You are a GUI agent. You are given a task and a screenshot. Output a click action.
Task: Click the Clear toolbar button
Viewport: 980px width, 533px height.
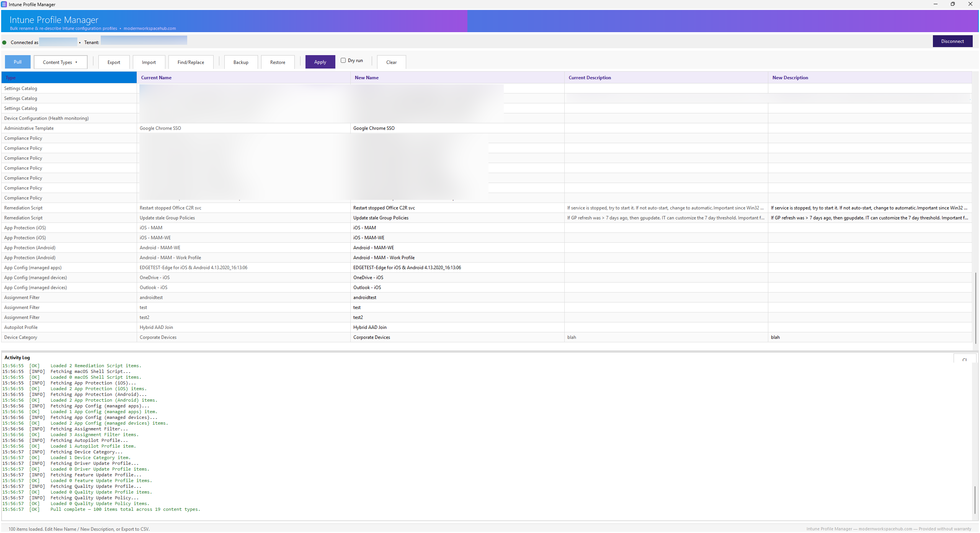pyautogui.click(x=391, y=62)
